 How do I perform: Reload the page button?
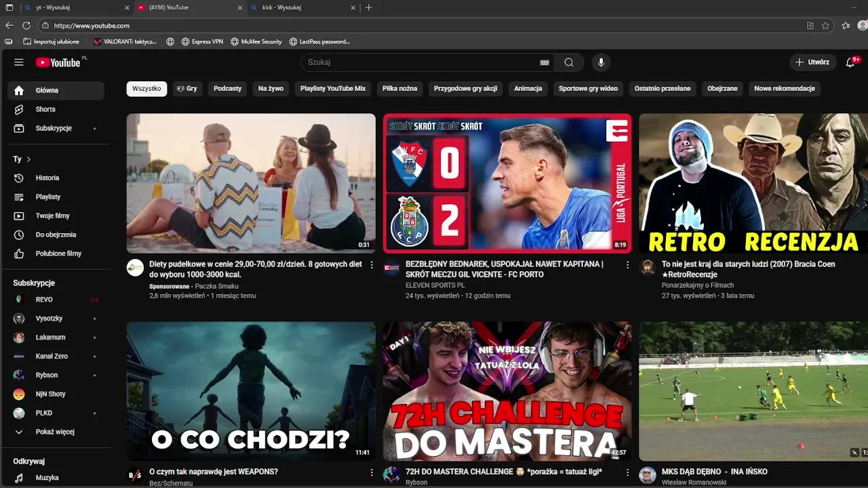tap(26, 26)
